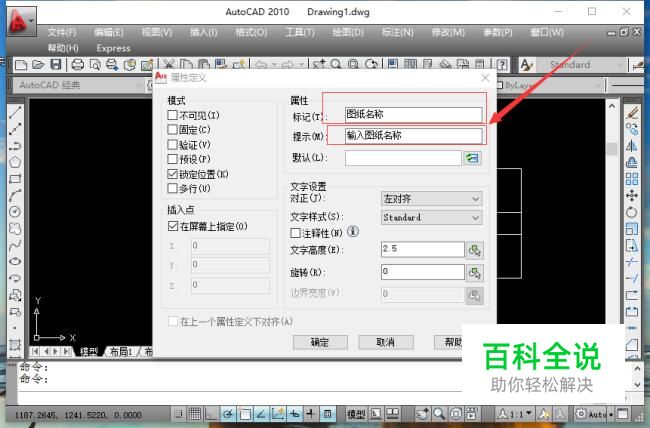Click the Plot printer icon

tap(78, 65)
